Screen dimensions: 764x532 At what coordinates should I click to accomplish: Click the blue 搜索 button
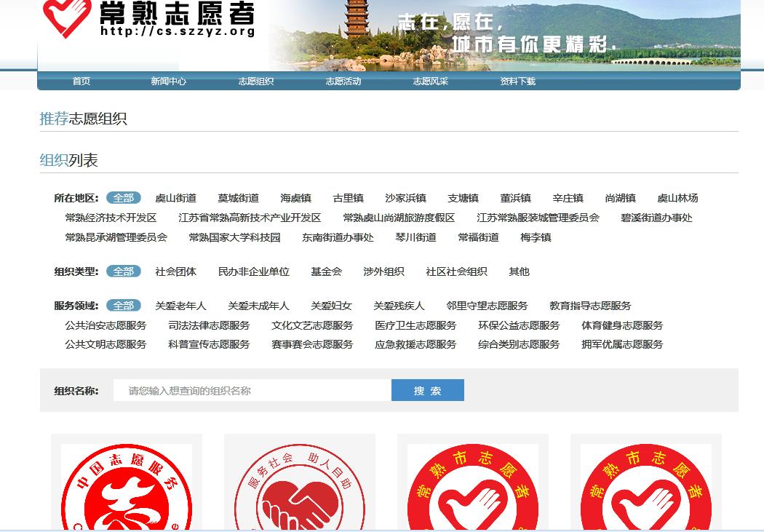point(428,390)
